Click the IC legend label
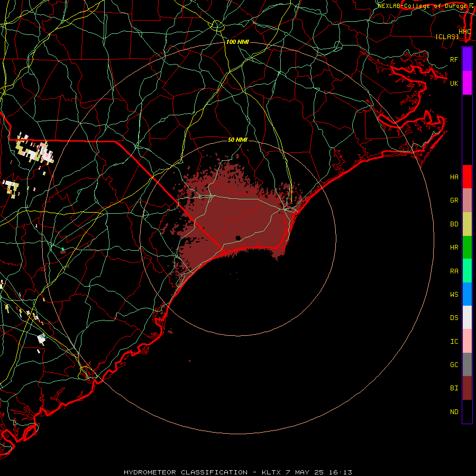476x476 pixels. 454,342
